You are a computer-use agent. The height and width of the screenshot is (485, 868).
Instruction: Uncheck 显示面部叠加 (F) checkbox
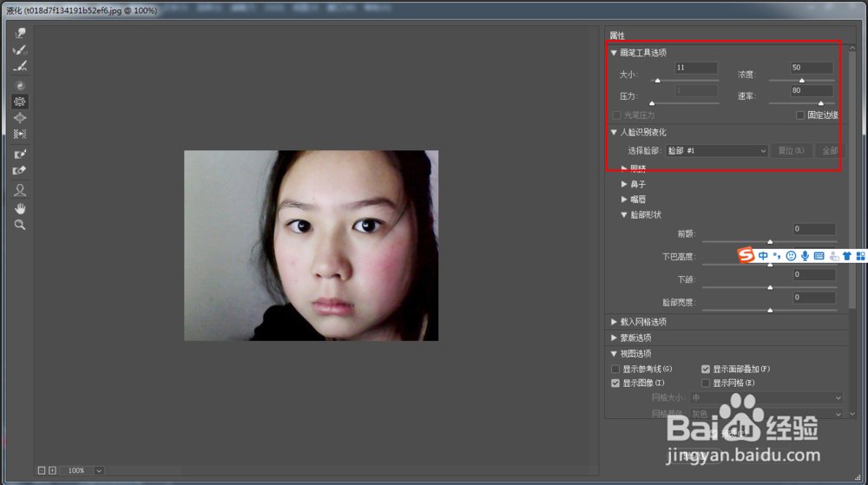(x=705, y=369)
